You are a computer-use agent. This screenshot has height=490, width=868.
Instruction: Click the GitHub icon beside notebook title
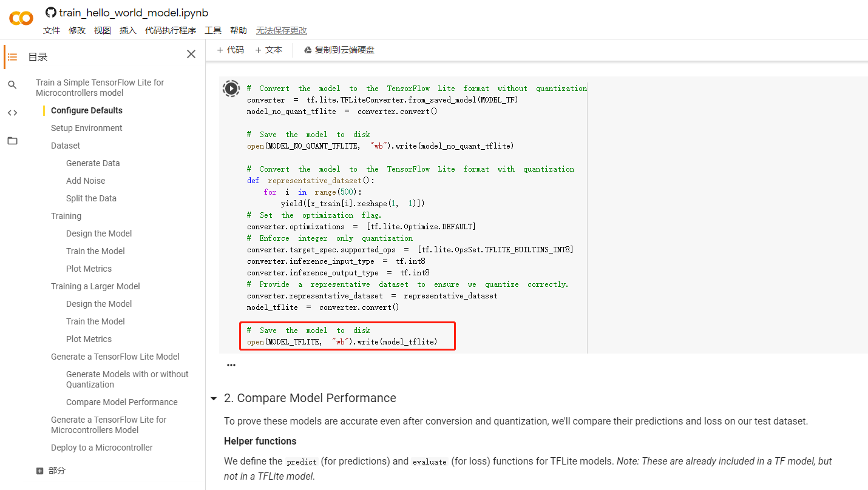point(51,13)
